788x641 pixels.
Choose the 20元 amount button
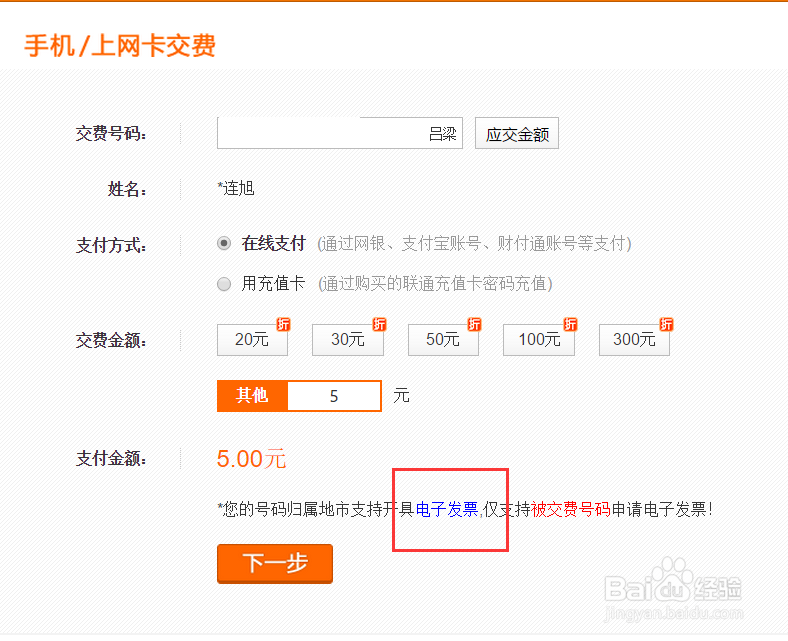pos(252,340)
